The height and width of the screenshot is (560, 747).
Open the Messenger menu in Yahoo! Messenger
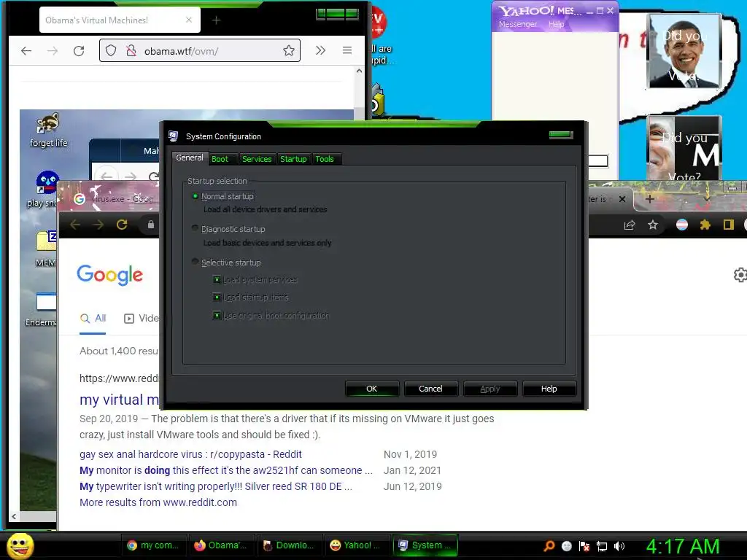point(518,24)
